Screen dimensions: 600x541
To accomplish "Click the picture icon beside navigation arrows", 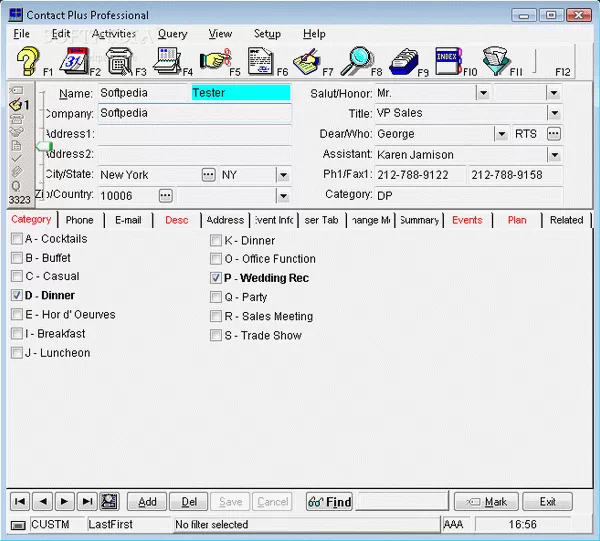I will click(109, 502).
